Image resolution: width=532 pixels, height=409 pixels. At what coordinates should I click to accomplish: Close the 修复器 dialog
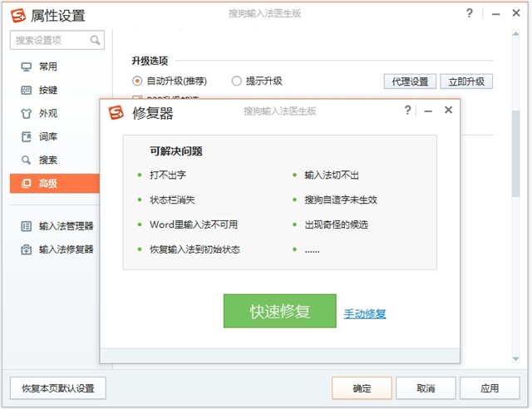click(x=448, y=110)
